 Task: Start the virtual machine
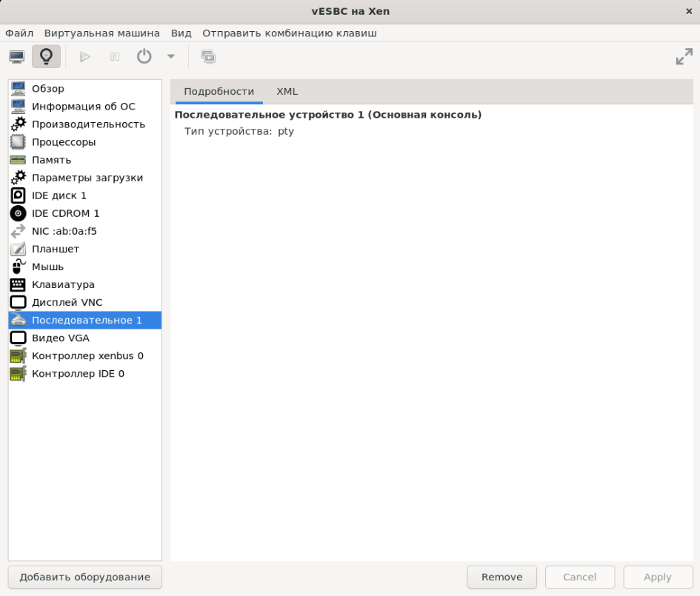[85, 57]
